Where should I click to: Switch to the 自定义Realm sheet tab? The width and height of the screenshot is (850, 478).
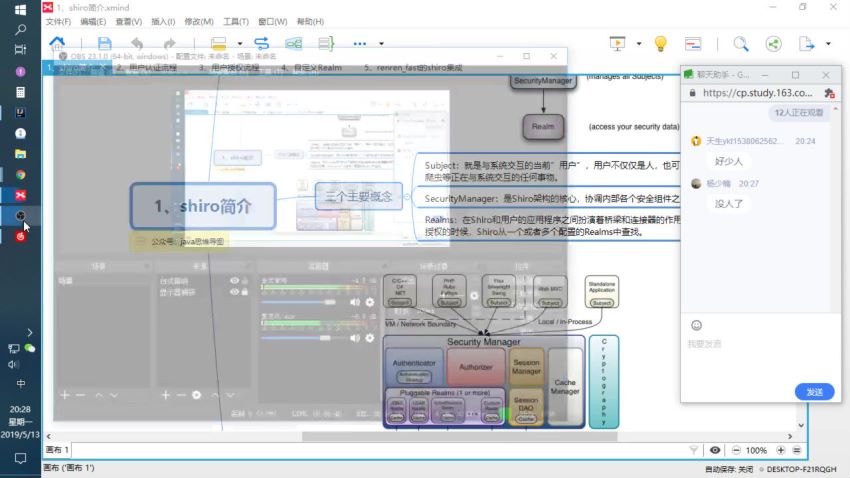point(311,68)
